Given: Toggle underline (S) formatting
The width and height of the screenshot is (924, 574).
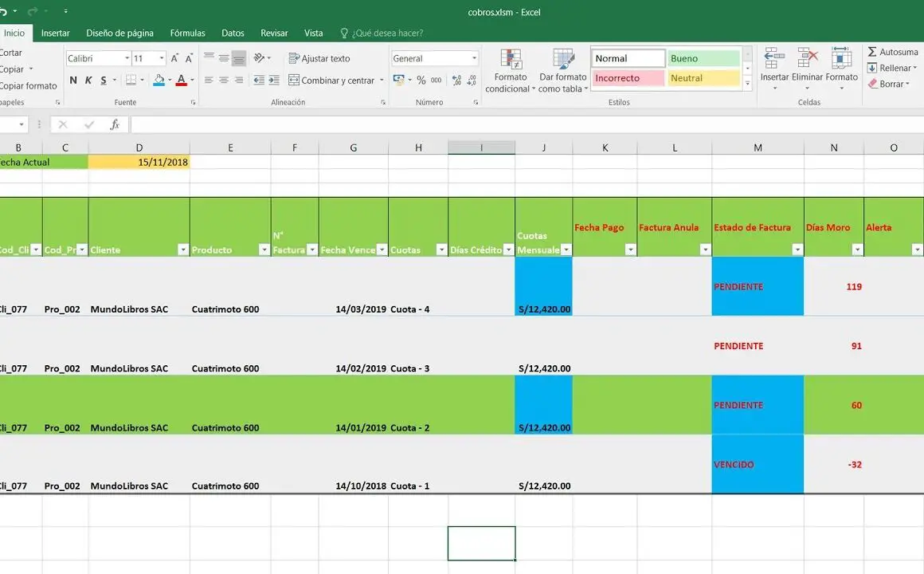Looking at the screenshot, I should coord(103,81).
